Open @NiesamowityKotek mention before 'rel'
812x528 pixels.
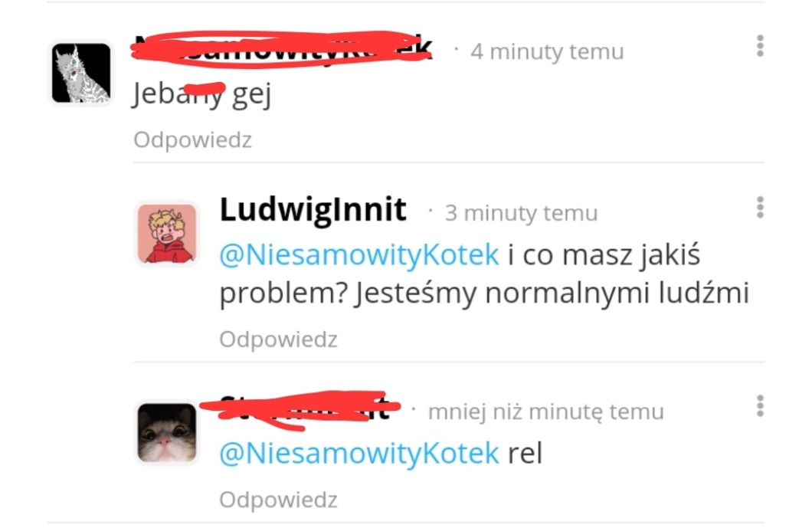[359, 454]
